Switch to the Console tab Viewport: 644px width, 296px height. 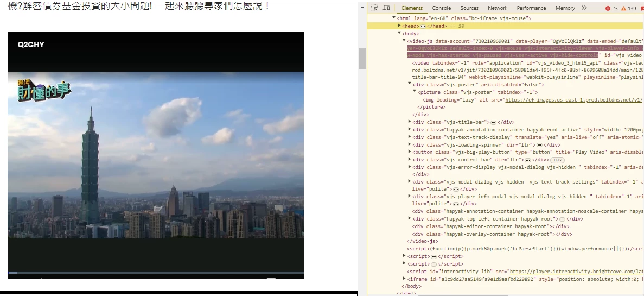pyautogui.click(x=441, y=8)
